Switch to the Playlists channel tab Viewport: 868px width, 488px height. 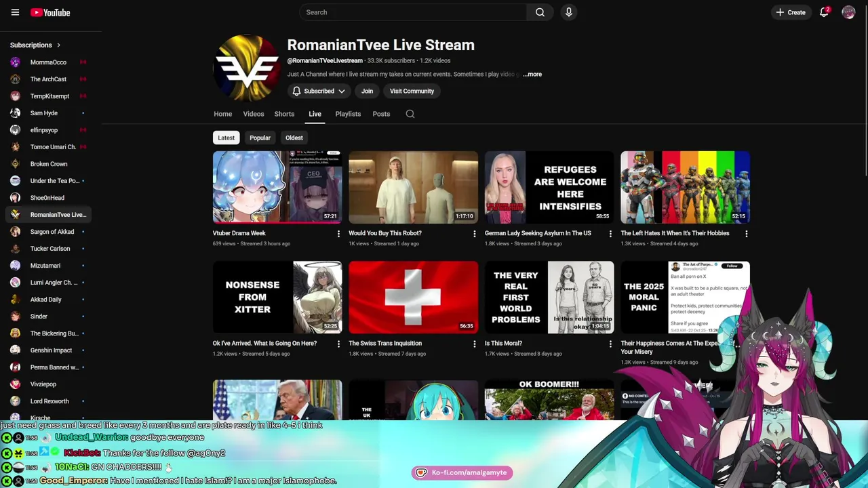[348, 114]
